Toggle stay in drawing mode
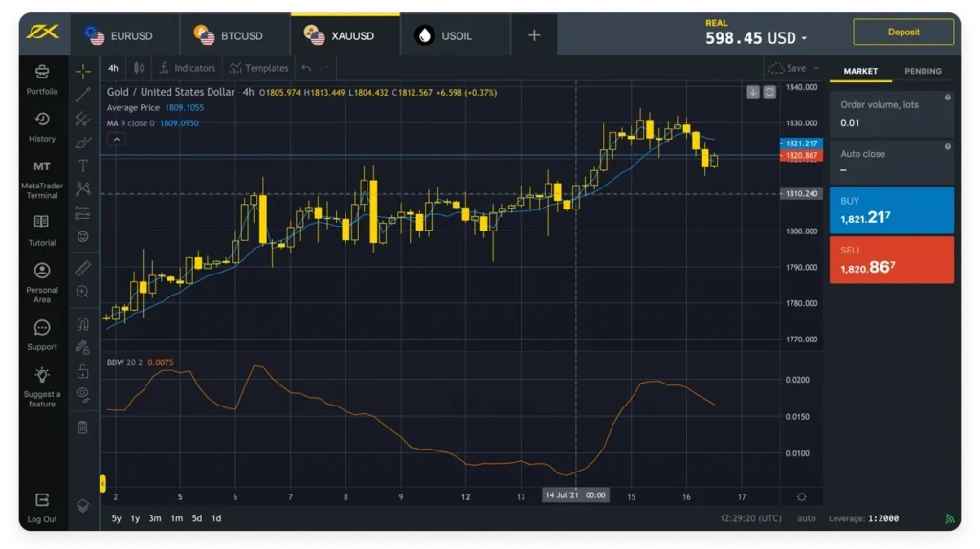Image resolution: width=980 pixels, height=549 pixels. [82, 347]
